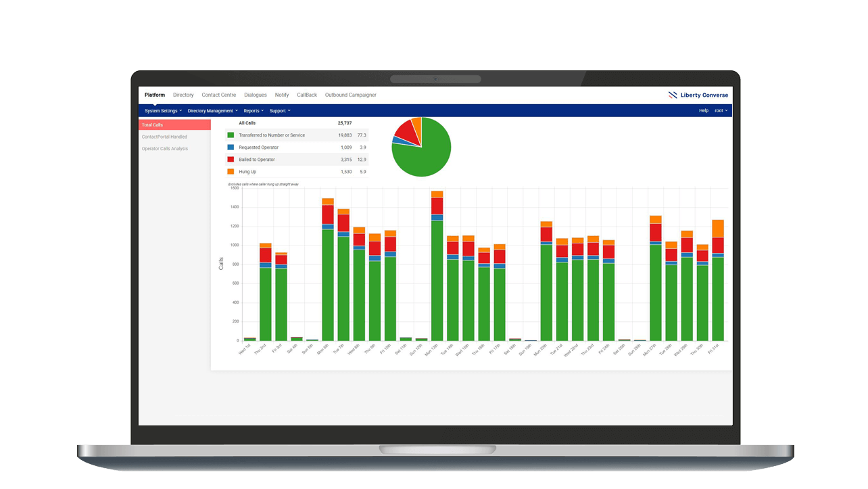
Task: Open the Support dropdown
Action: point(279,110)
